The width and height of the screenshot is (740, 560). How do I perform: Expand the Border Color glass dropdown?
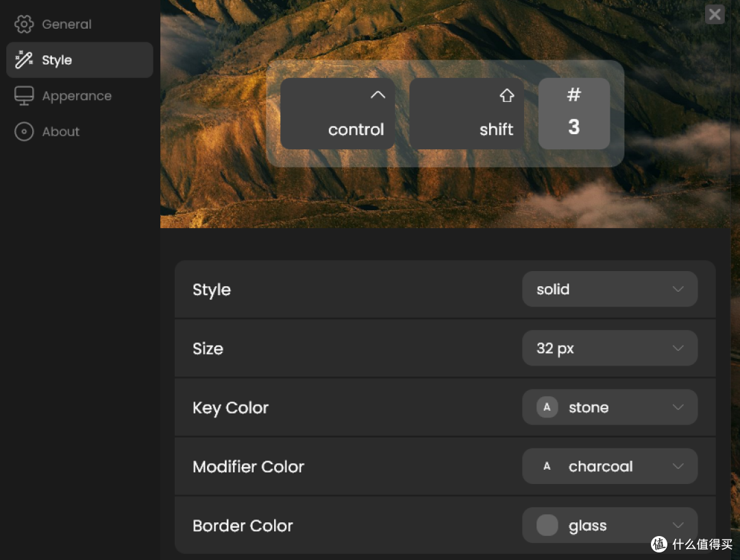pos(610,525)
